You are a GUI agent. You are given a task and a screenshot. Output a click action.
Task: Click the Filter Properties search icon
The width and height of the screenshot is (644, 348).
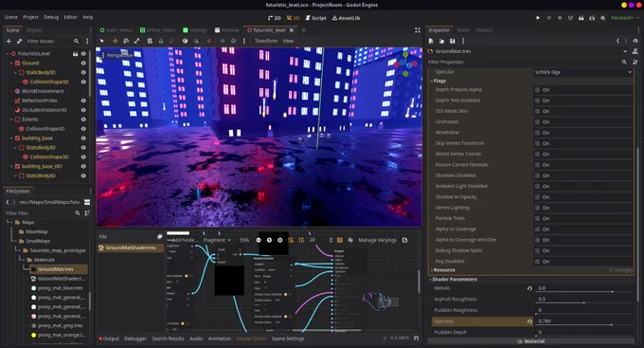tap(624, 63)
